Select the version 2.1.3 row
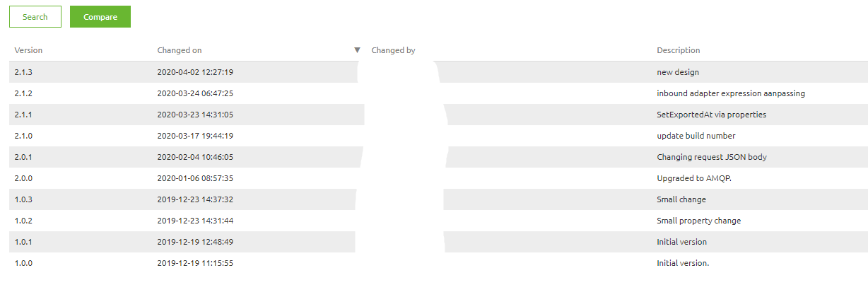This screenshot has height=285, width=868. click(x=23, y=72)
